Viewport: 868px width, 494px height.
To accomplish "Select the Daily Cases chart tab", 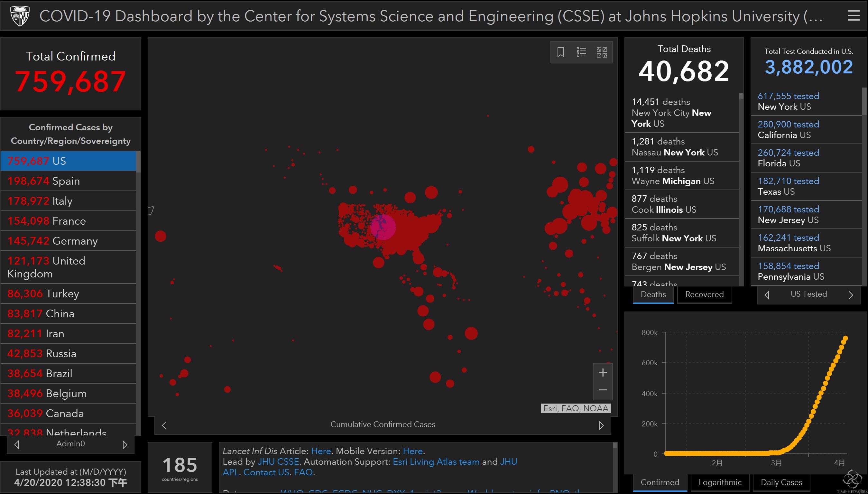I will (x=781, y=482).
